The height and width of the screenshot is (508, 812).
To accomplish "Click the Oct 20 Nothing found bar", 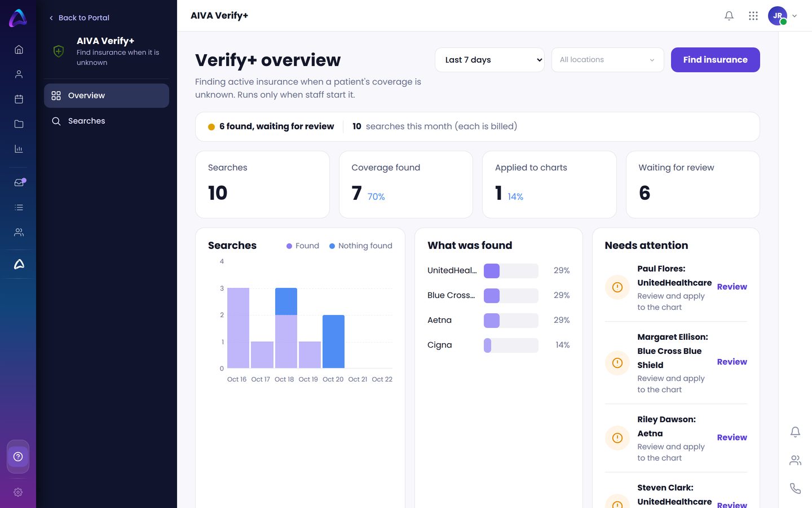I will coord(333,341).
